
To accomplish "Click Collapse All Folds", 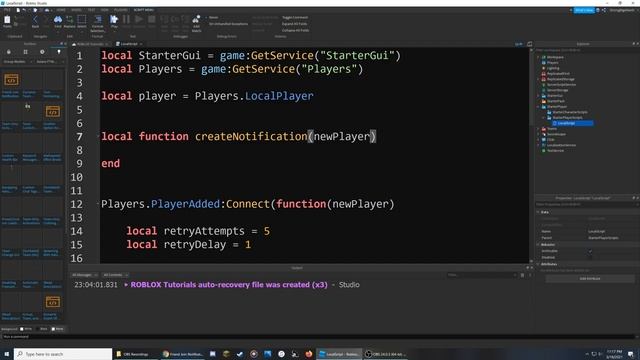I will click(295, 30).
